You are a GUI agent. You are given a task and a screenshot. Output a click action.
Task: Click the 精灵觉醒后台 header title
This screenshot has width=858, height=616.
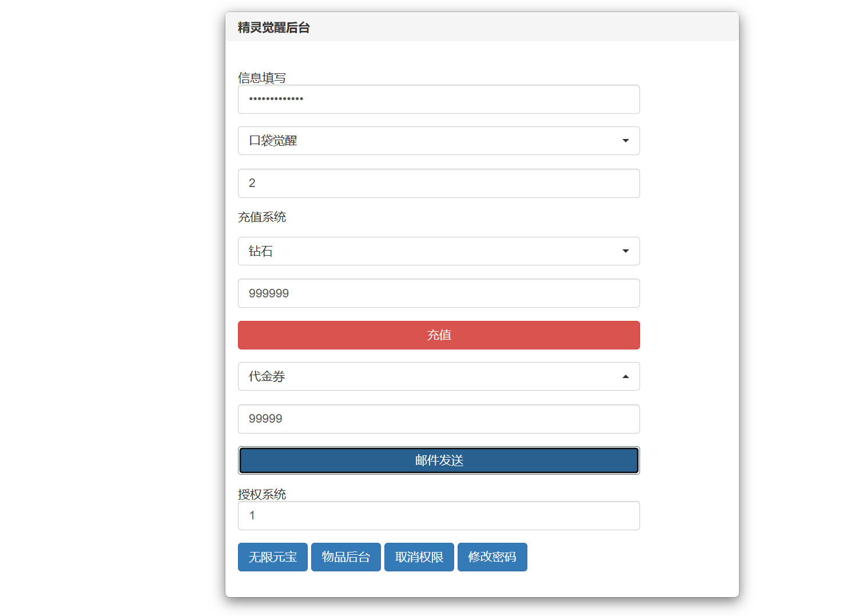272,27
